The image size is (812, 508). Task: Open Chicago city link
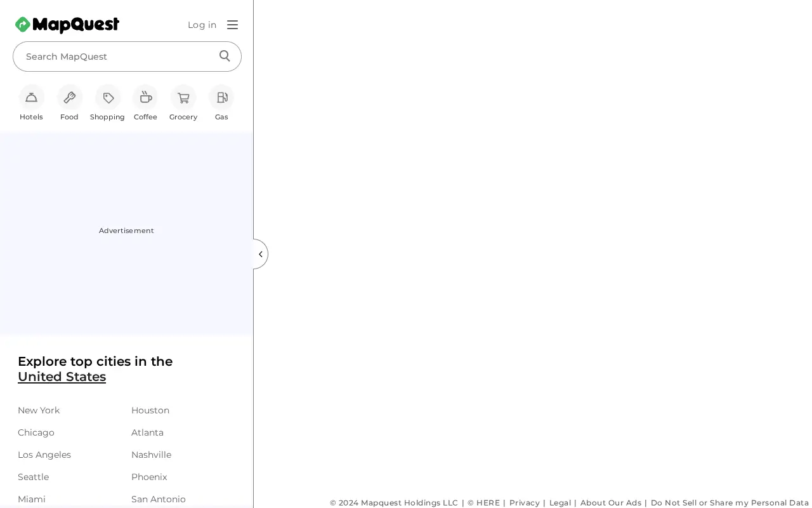(36, 432)
